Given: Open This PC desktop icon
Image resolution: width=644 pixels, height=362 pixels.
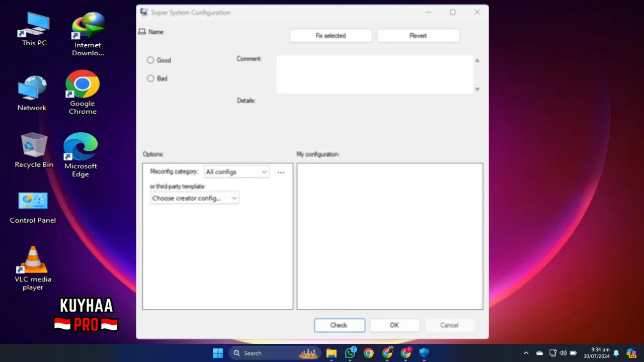Looking at the screenshot, I should pyautogui.click(x=34, y=29).
